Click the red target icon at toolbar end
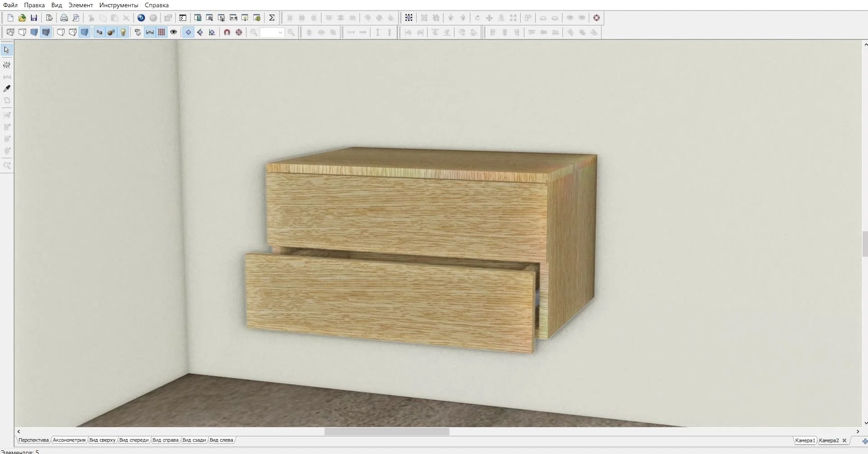 [x=596, y=18]
